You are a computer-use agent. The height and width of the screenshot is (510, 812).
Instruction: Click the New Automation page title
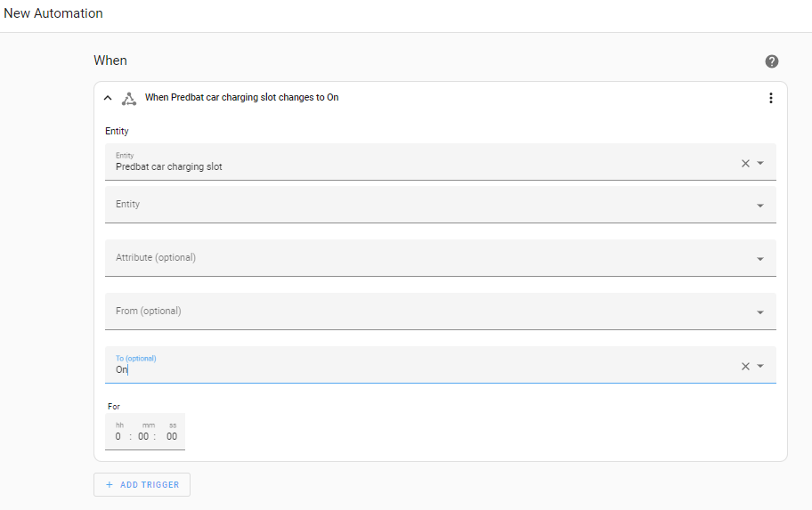point(53,13)
